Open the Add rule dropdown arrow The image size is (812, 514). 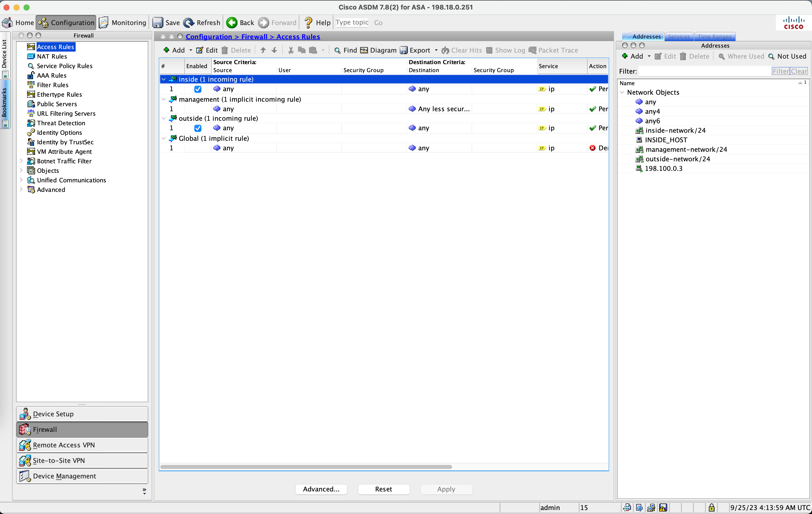(191, 50)
